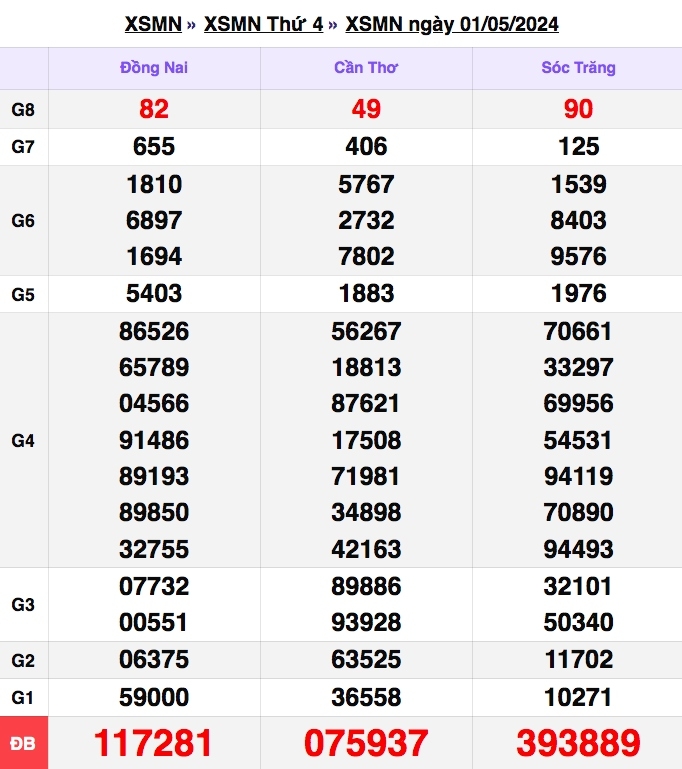
Task: Click the G5 number 1976
Action: coord(579,293)
